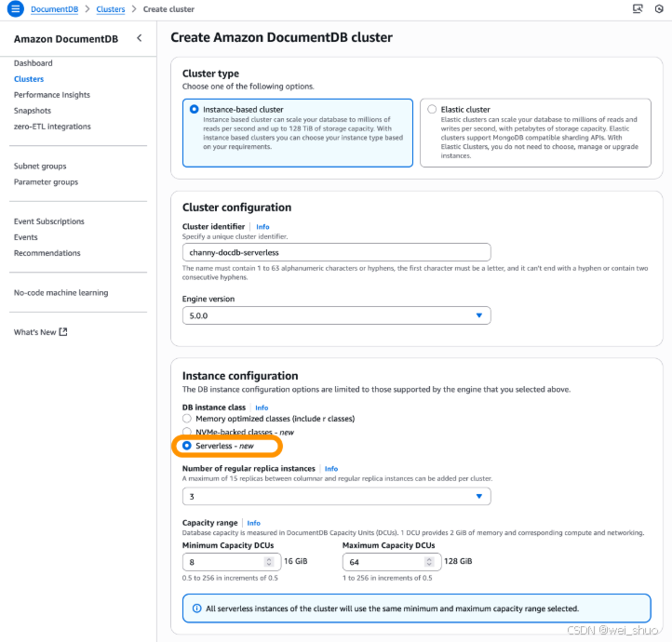The image size is (672, 642).
Task: Click the external link icon beside What's New
Action: coord(63,332)
